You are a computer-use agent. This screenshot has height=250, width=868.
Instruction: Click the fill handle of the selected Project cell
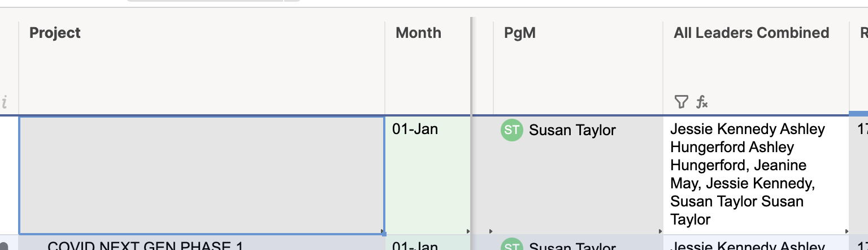pos(384,232)
